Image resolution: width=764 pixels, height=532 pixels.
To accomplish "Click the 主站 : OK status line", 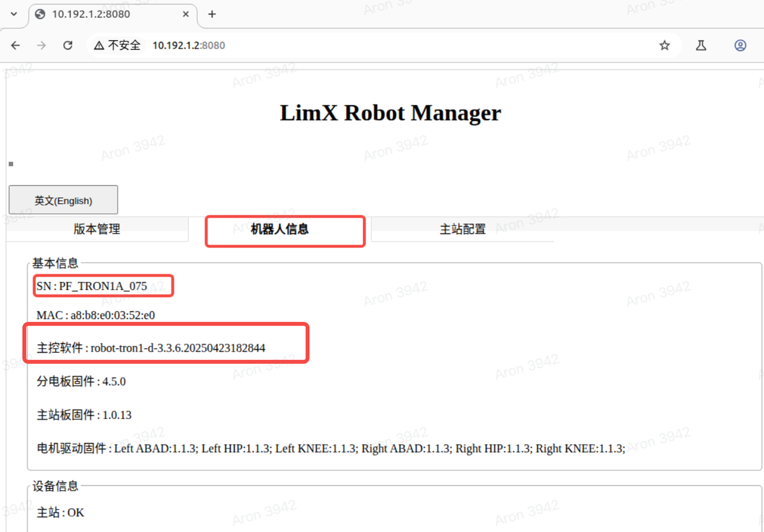I will (x=60, y=512).
